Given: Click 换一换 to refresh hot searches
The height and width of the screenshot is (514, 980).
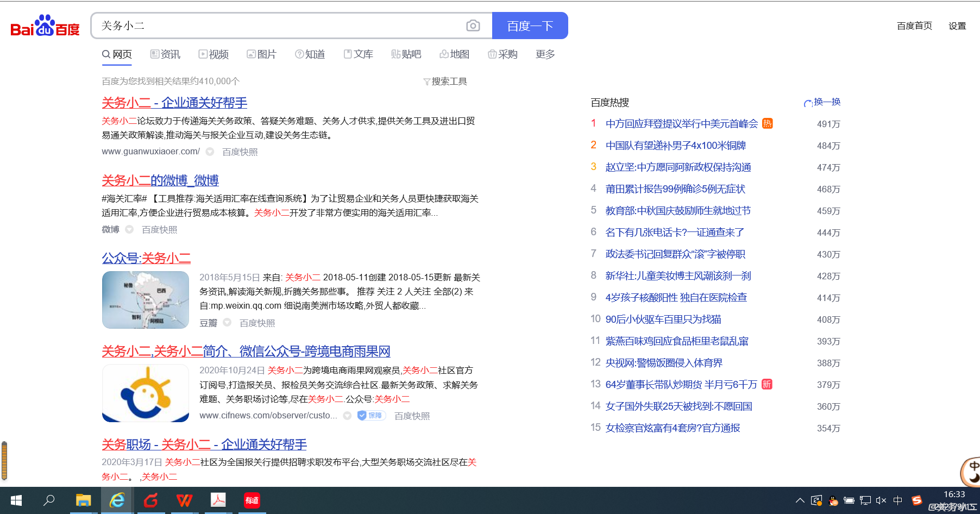Looking at the screenshot, I should click(x=827, y=102).
